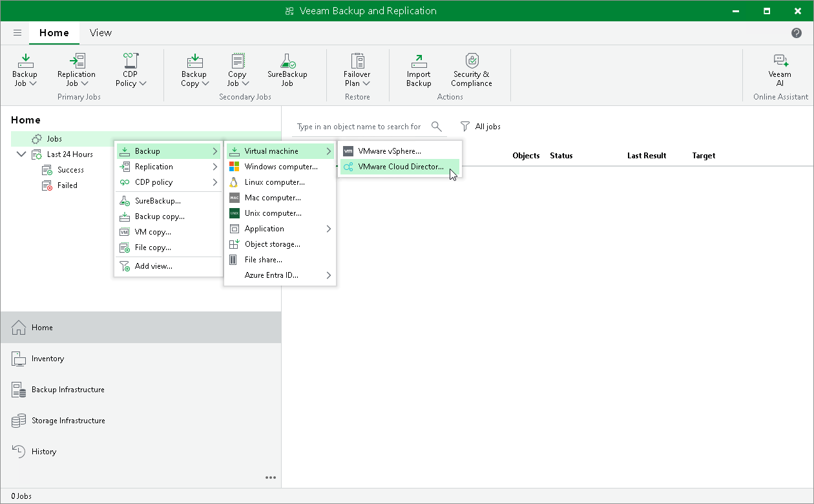814x504 pixels.
Task: Open Replication Job dropdown arrow
Action: [x=85, y=83]
